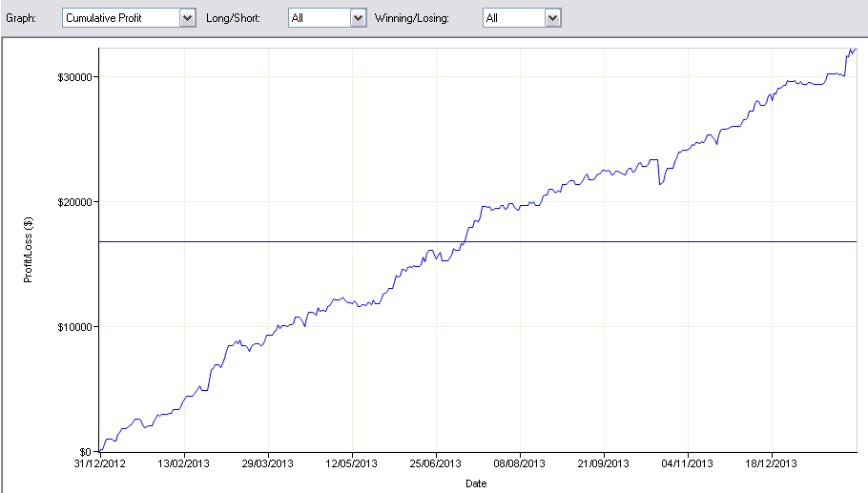Click the 18/12/2013 date label

pyautogui.click(x=771, y=463)
